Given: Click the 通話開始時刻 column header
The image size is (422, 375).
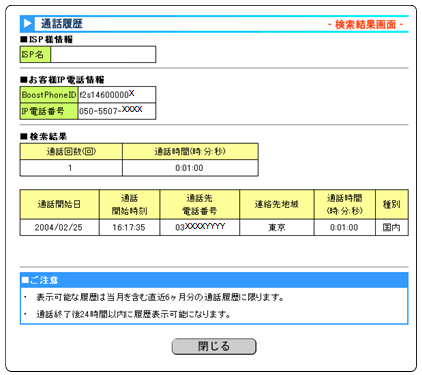Looking at the screenshot, I should pos(129,204).
